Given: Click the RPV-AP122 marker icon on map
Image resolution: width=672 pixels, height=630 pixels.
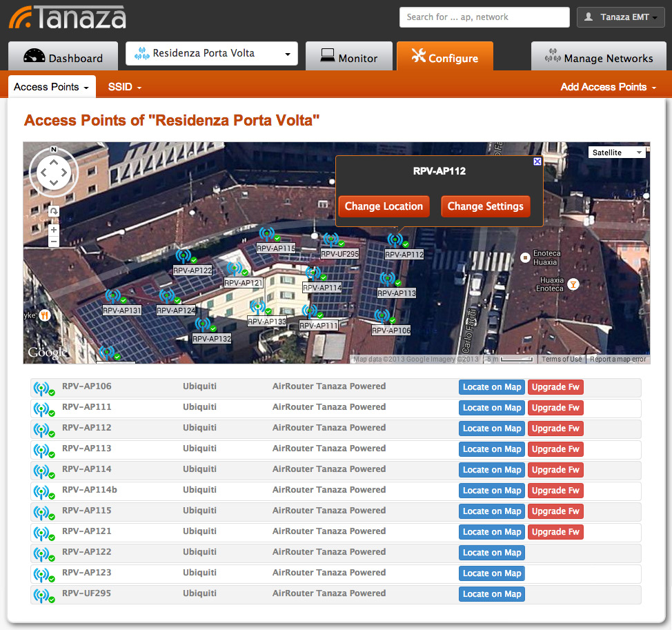Looking at the screenshot, I should (x=185, y=256).
